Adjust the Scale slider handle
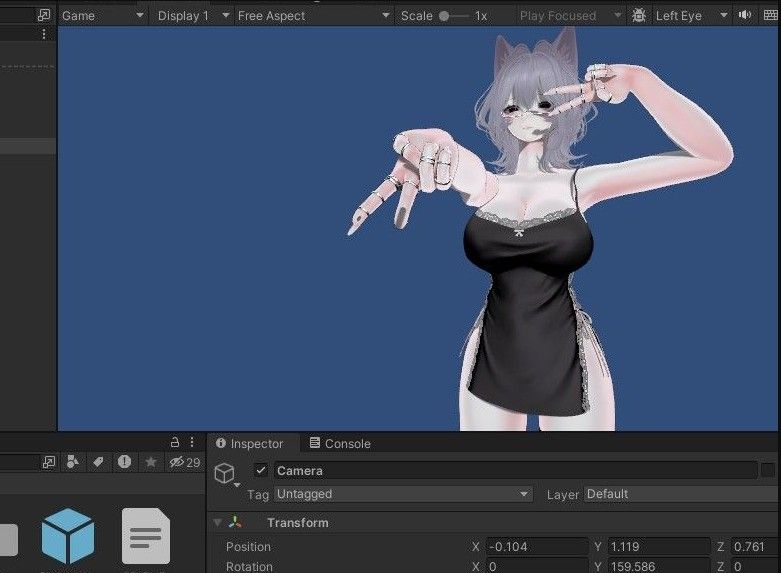Viewport: 781px width, 573px height. click(444, 16)
